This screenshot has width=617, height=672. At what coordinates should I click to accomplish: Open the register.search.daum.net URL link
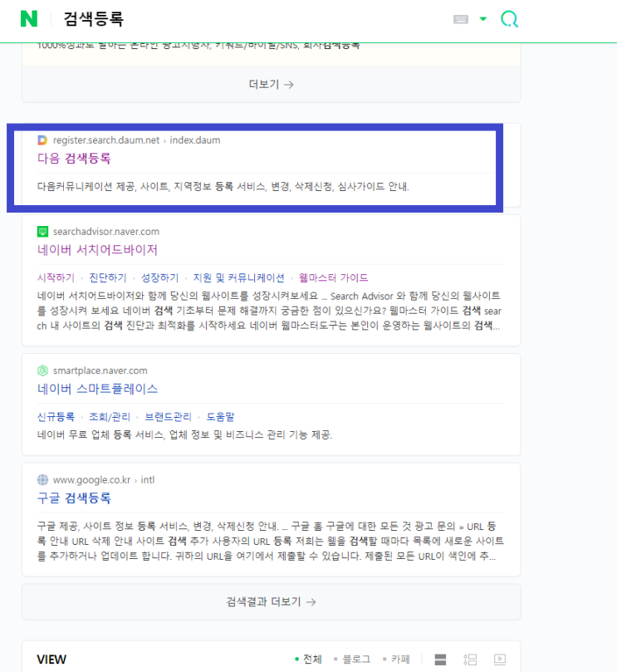coord(136,140)
